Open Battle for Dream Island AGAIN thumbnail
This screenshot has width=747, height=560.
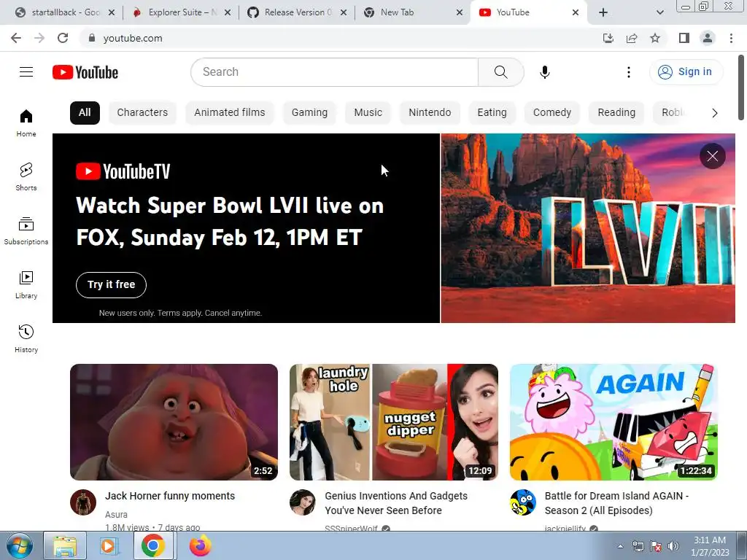pyautogui.click(x=614, y=422)
